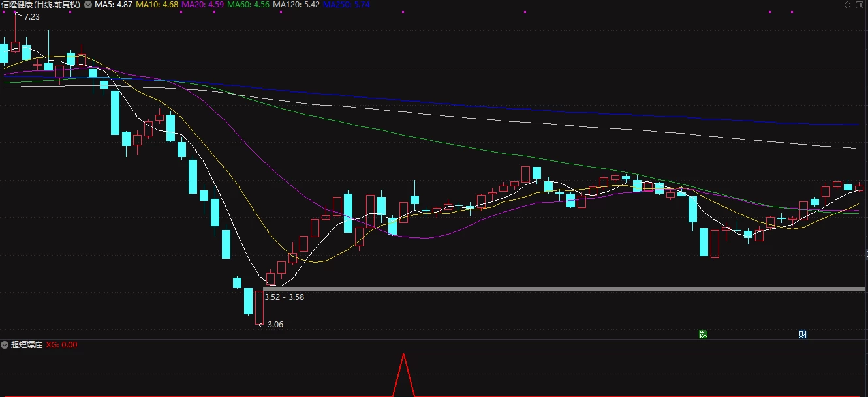
Task: Click the green 跌 event marker
Action: (703, 334)
